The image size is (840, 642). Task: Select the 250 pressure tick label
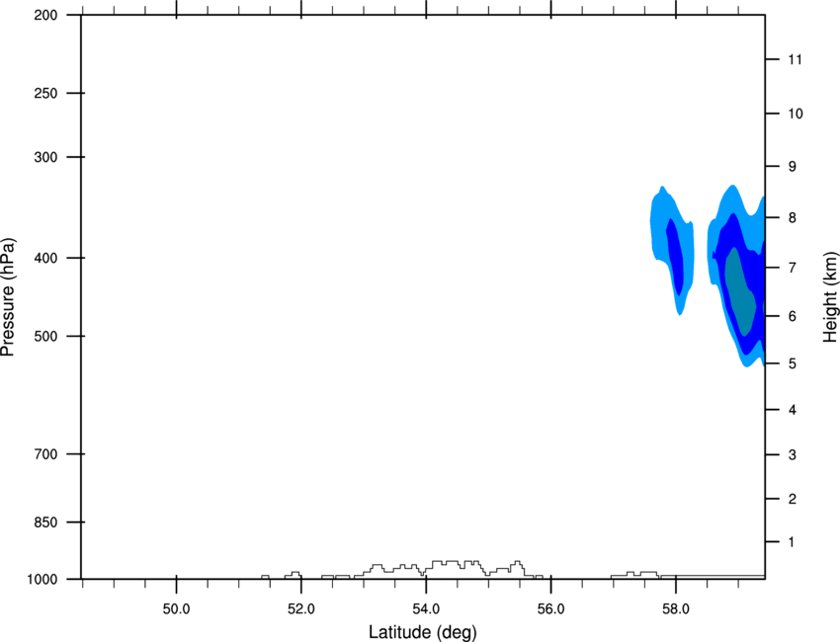45,93
